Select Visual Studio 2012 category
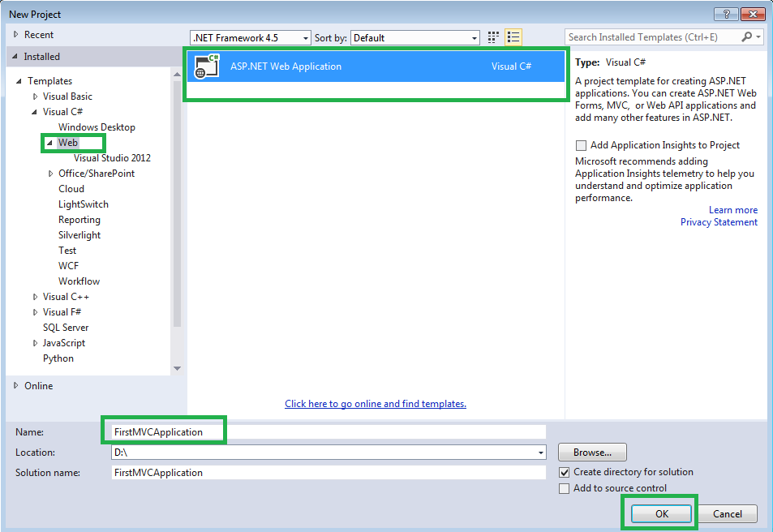 [x=113, y=158]
